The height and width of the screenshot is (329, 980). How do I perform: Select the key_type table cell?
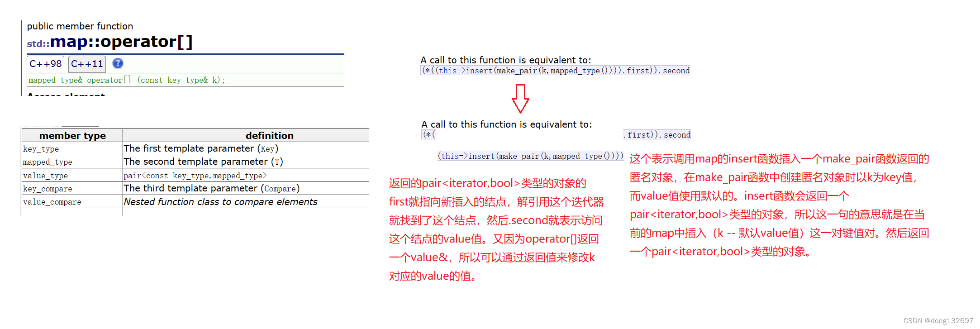pos(72,148)
